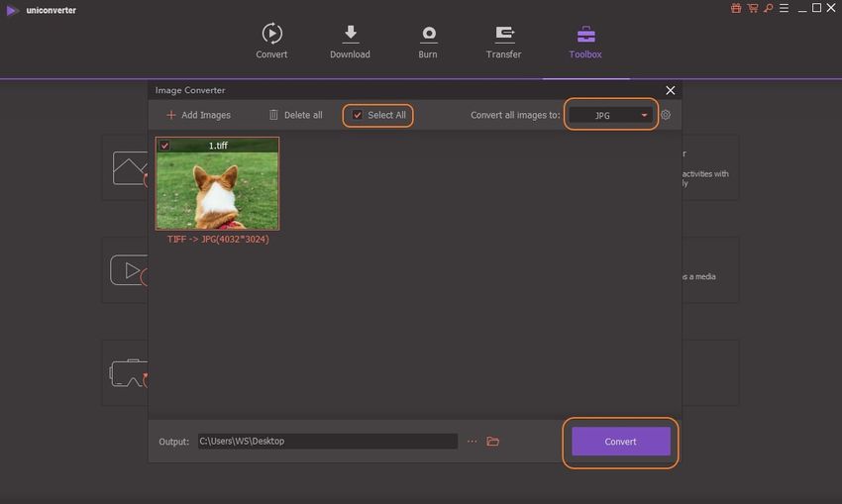Click the uniconverter logo icon

13,10
